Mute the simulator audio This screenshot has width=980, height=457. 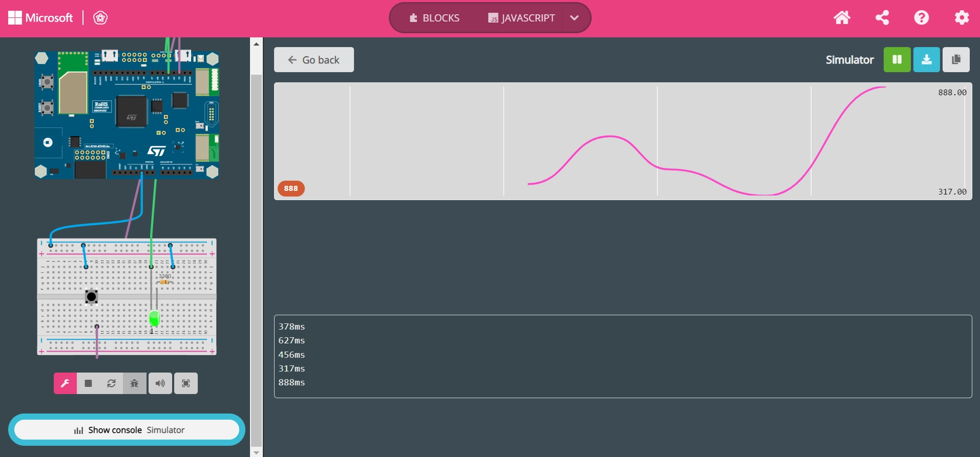[160, 383]
